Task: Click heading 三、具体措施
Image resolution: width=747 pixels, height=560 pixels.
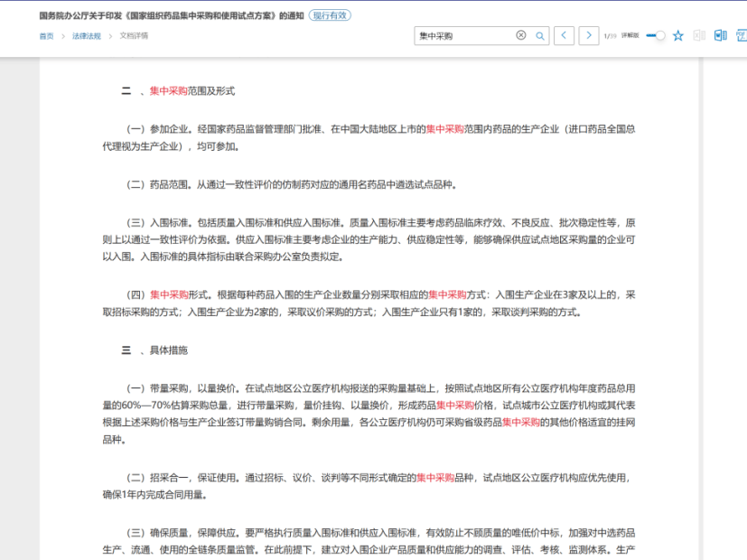Action: pyautogui.click(x=154, y=350)
